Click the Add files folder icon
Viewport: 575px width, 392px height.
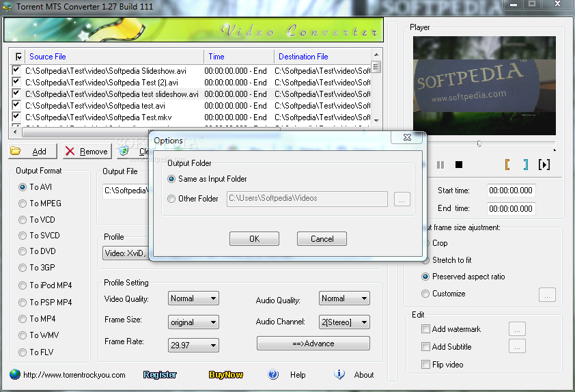[x=16, y=151]
